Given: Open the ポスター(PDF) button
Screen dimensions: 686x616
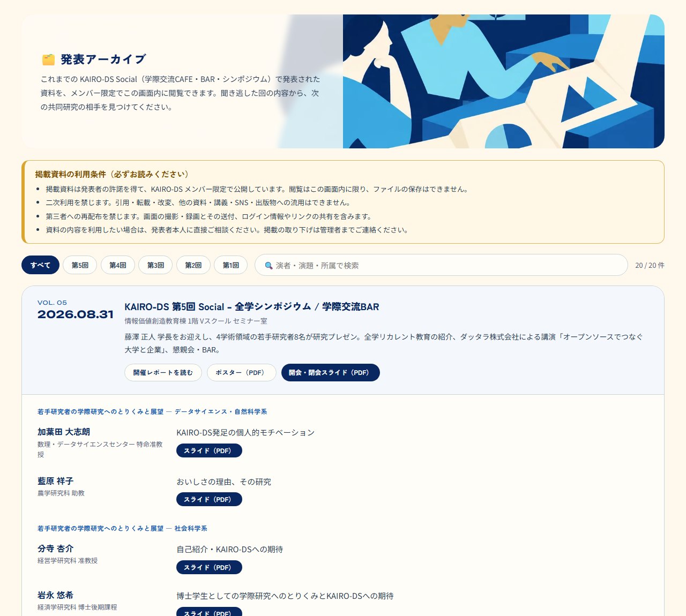Looking at the screenshot, I should click(x=242, y=373).
